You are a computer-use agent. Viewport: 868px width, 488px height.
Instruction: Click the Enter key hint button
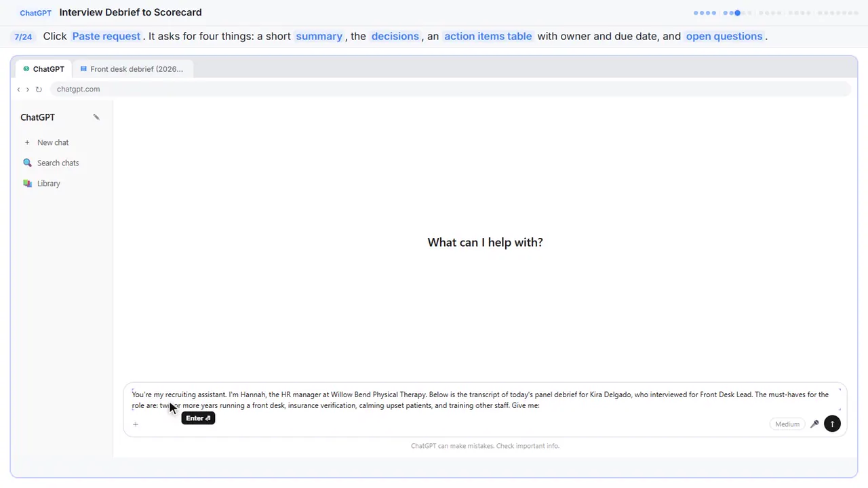click(x=198, y=418)
